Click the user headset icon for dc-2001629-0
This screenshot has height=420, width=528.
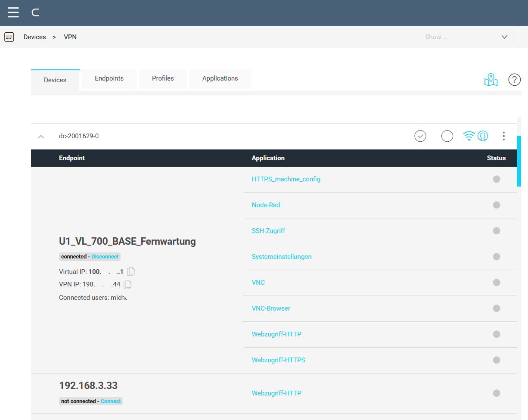pyautogui.click(x=483, y=136)
